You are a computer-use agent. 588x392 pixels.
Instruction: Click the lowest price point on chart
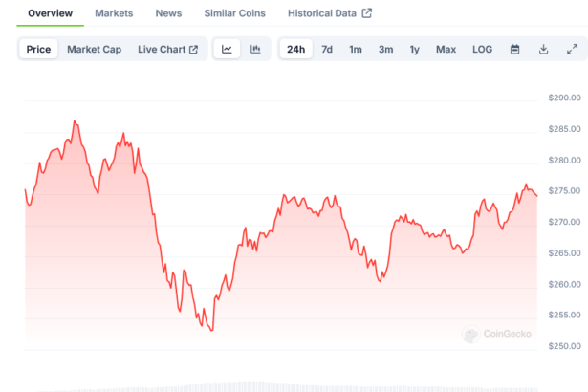click(x=210, y=331)
